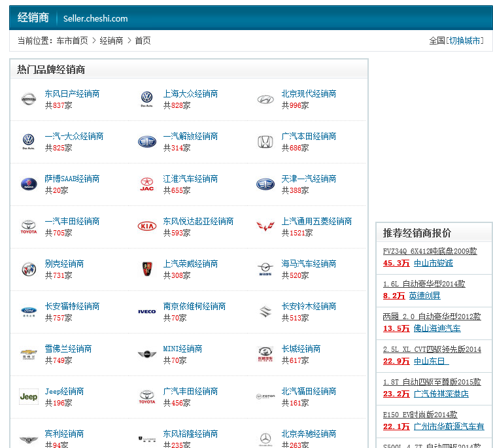The width and height of the screenshot is (493, 448).
Task: Click the Volkswagen logo beside 一汽-大众经销商
Action: pos(29,142)
